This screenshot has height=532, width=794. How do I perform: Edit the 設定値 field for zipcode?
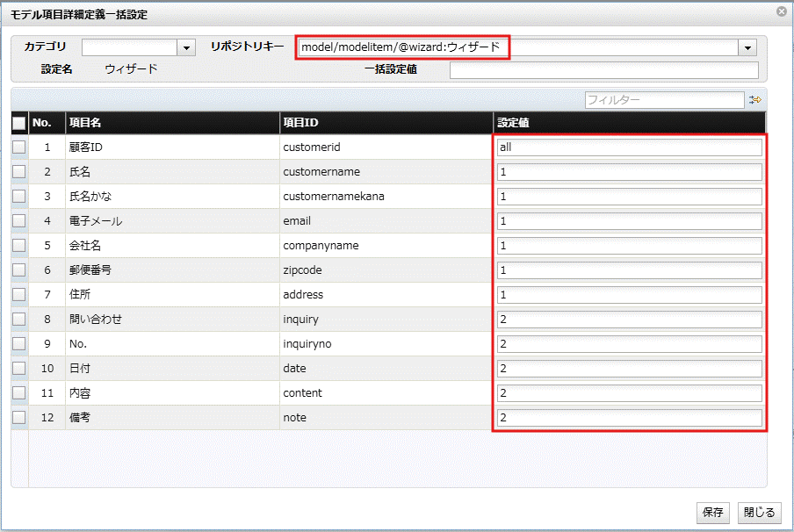click(630, 270)
